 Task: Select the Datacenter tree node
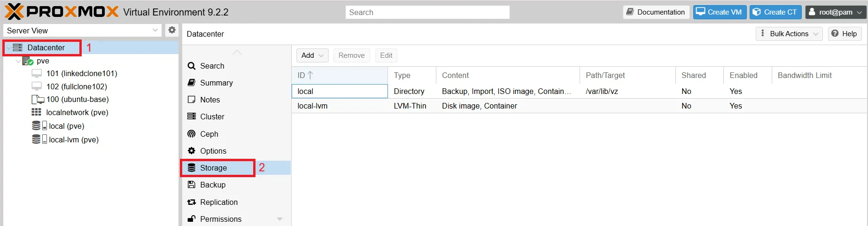46,47
